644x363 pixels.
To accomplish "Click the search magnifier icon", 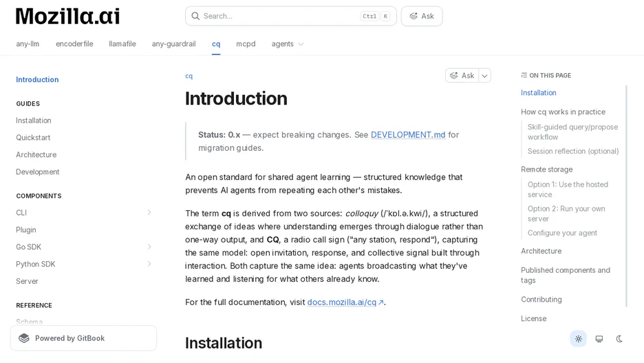I will (x=195, y=16).
